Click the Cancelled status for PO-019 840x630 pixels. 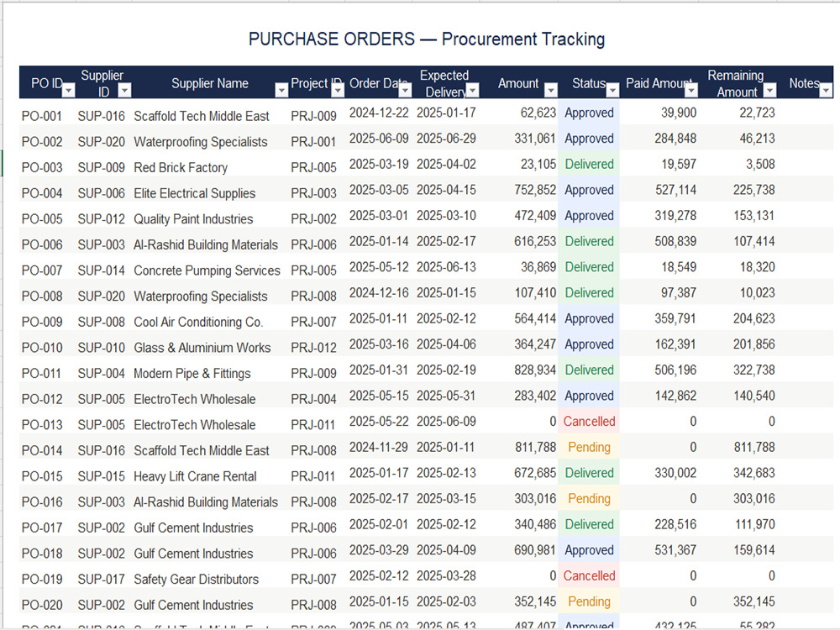(x=589, y=576)
